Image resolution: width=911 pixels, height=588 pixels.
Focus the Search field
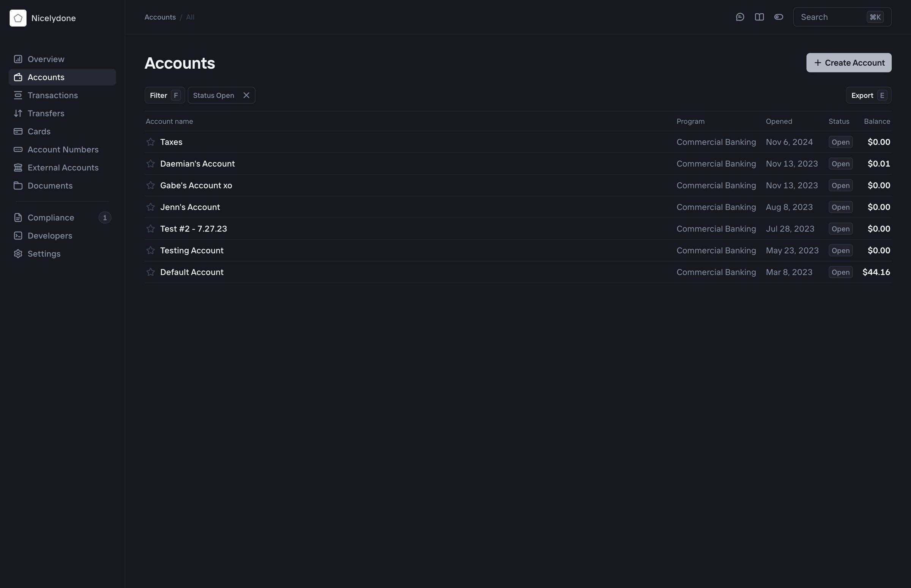tap(842, 17)
